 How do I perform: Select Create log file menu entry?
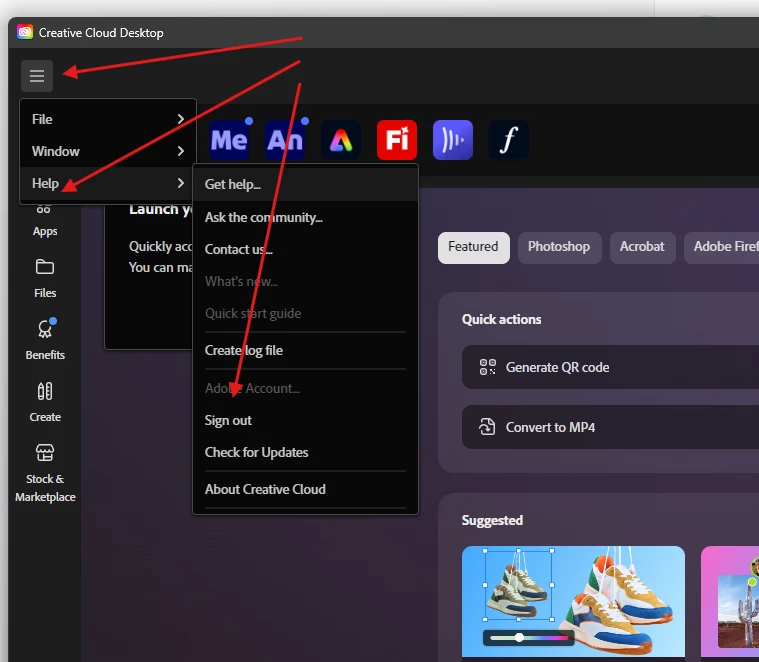tap(305, 350)
